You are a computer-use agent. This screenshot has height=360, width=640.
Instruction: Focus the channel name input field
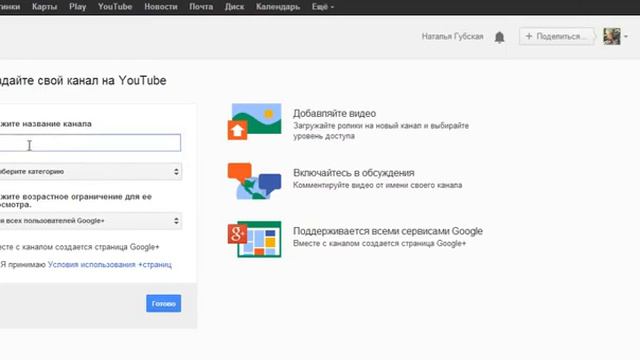(90, 143)
